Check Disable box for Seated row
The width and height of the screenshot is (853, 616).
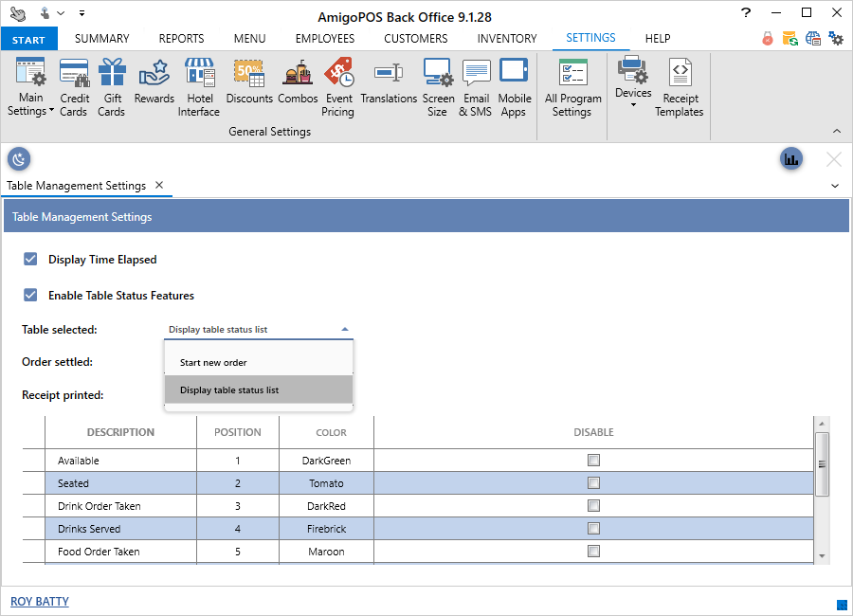(x=593, y=483)
